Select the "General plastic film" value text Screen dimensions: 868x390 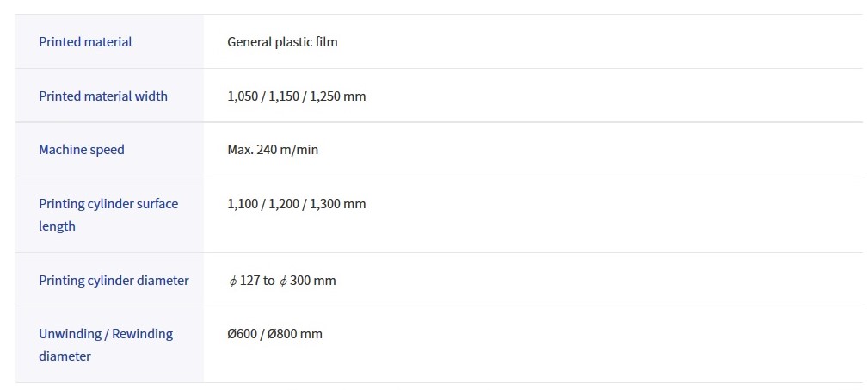(282, 41)
